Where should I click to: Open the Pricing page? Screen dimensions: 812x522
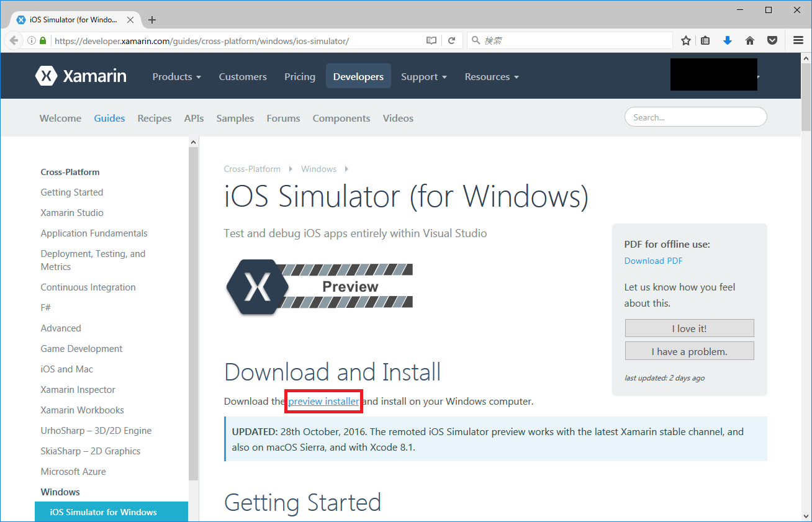300,77
